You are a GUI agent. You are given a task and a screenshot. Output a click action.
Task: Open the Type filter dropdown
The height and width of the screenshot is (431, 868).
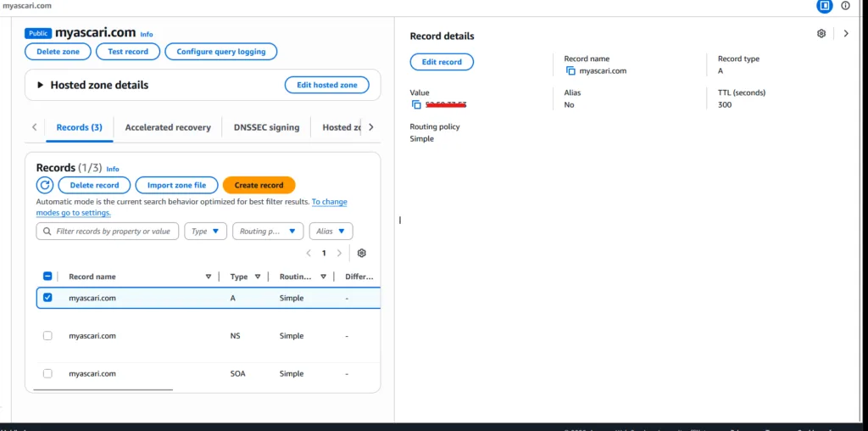click(206, 231)
